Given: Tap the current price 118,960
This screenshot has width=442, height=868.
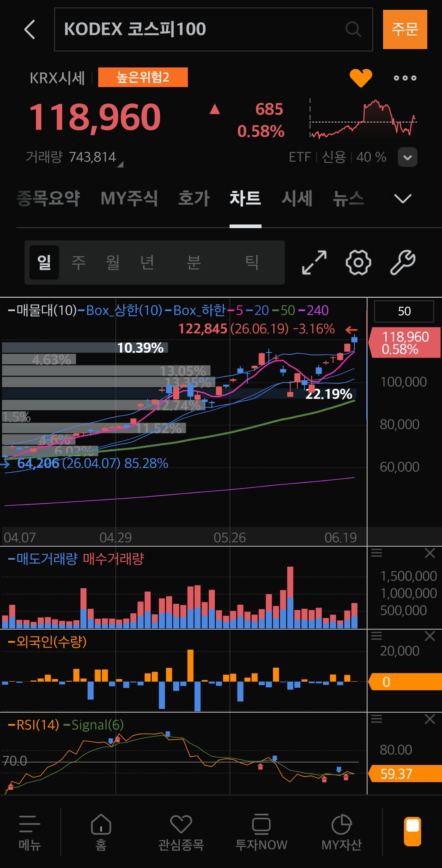Looking at the screenshot, I should pos(95,118).
